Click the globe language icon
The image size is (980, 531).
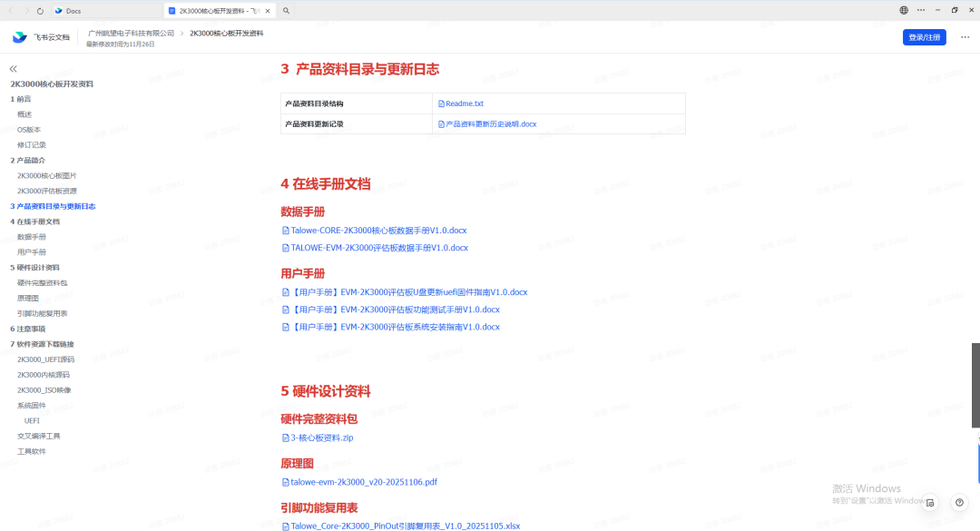(904, 10)
